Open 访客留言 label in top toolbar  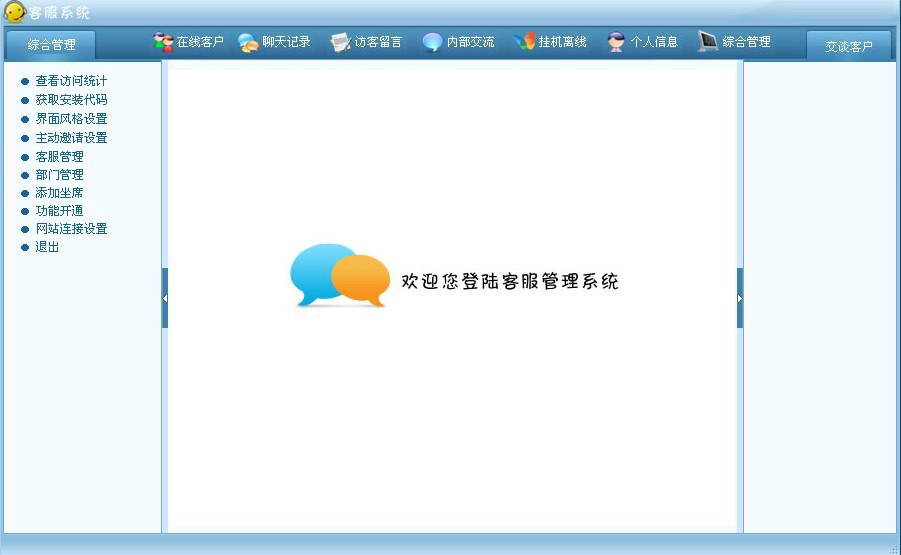(378, 42)
